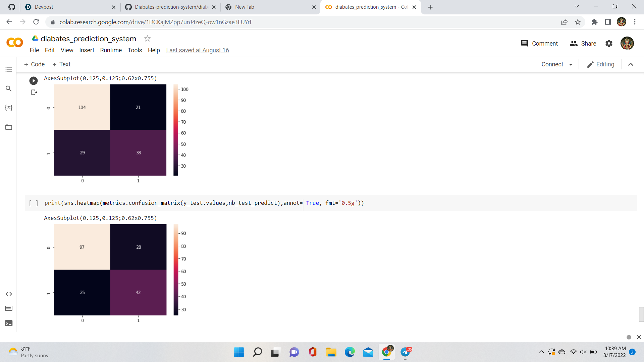The image size is (644, 362).
Task: Toggle the nb_test_predict cell execution bracket
Action: click(34, 203)
